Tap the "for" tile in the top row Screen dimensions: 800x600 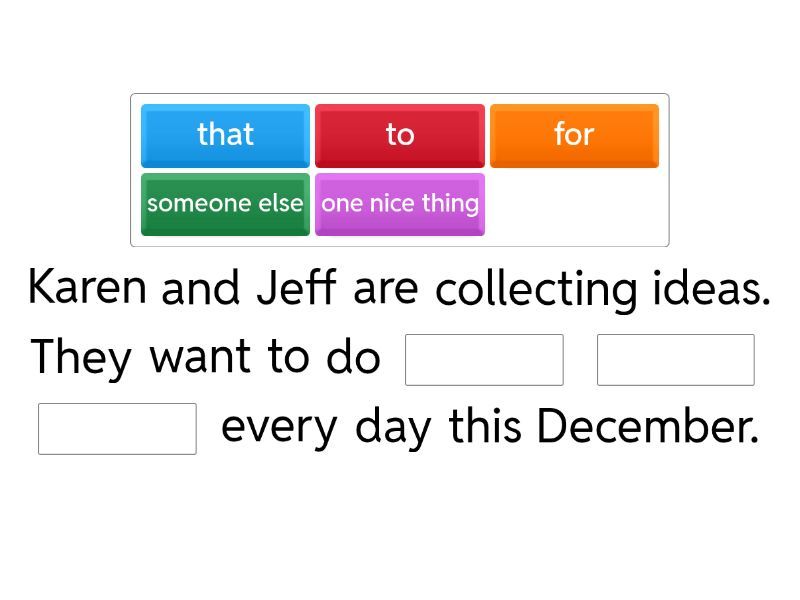[574, 135]
